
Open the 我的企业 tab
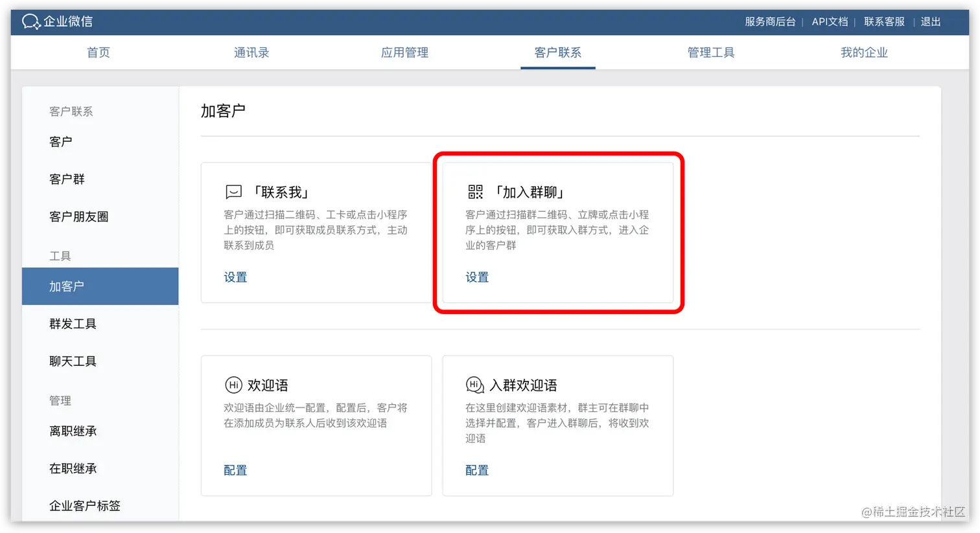click(863, 52)
